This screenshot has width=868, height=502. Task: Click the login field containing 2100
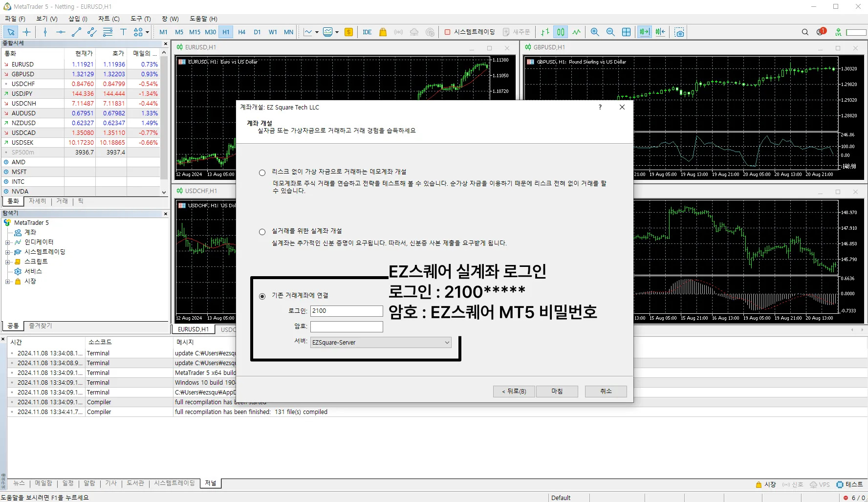[x=347, y=311]
